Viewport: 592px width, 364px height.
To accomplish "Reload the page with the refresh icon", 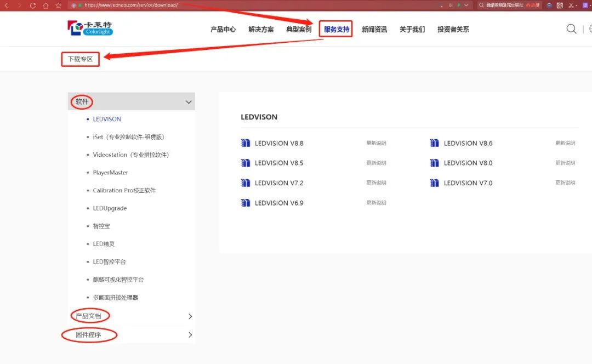I will tap(33, 5).
